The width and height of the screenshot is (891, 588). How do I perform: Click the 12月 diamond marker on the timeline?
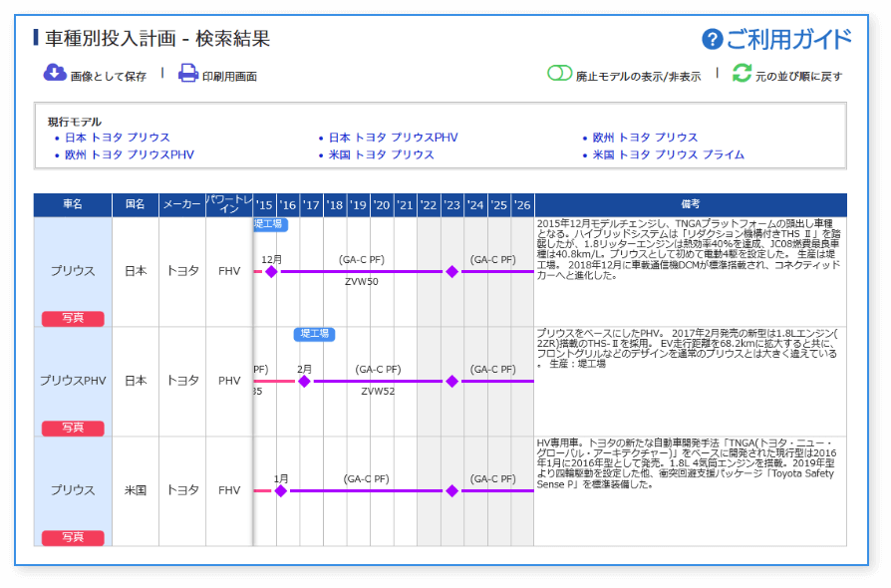click(x=271, y=271)
